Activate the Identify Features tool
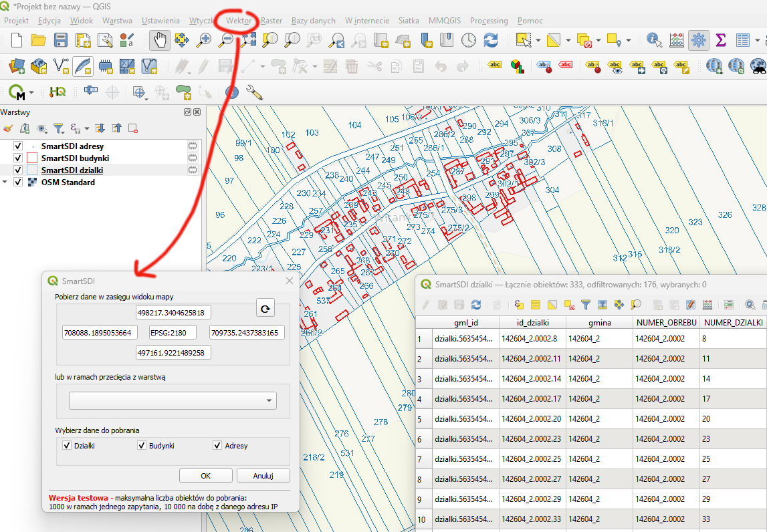Image resolution: width=767 pixels, height=532 pixels. 655,39
